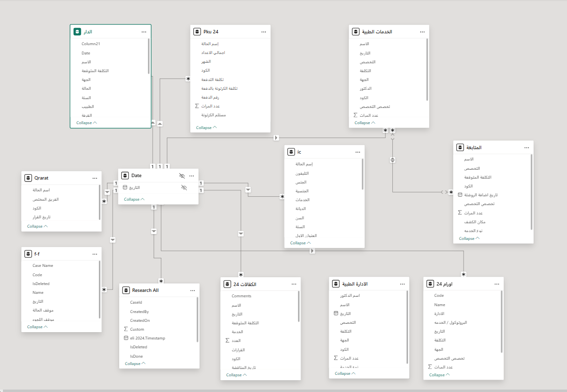
Task: Click the sigma icon beside العدد in الكفالات 24
Action: (x=227, y=340)
